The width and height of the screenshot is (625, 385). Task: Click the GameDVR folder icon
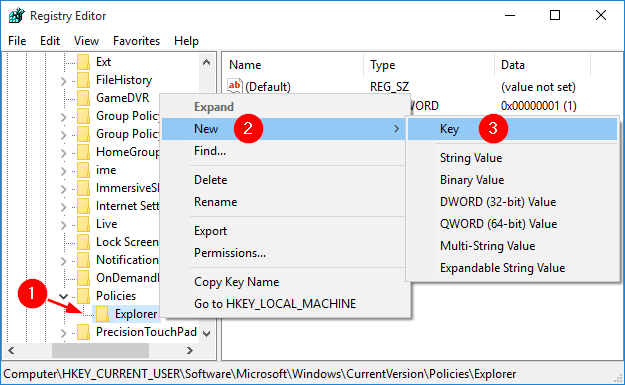[x=83, y=98]
